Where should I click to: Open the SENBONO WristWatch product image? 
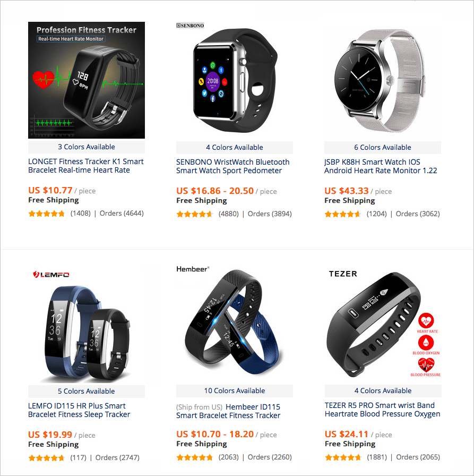point(235,80)
